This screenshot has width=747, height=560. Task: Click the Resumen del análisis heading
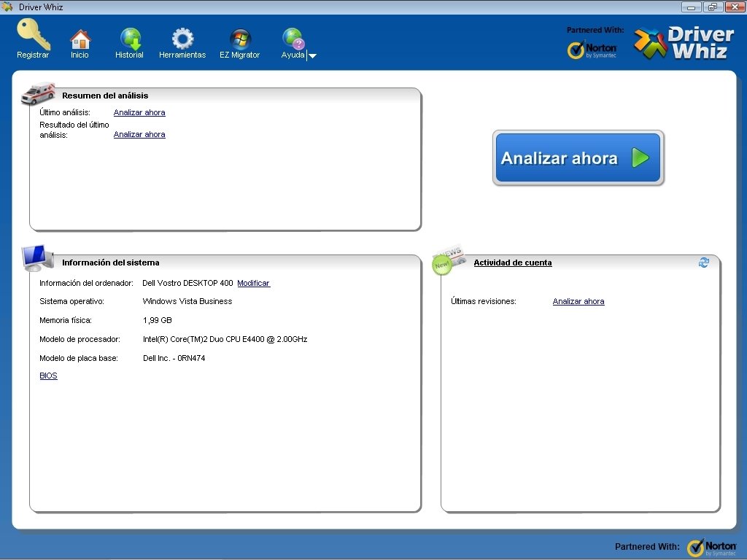pos(105,96)
